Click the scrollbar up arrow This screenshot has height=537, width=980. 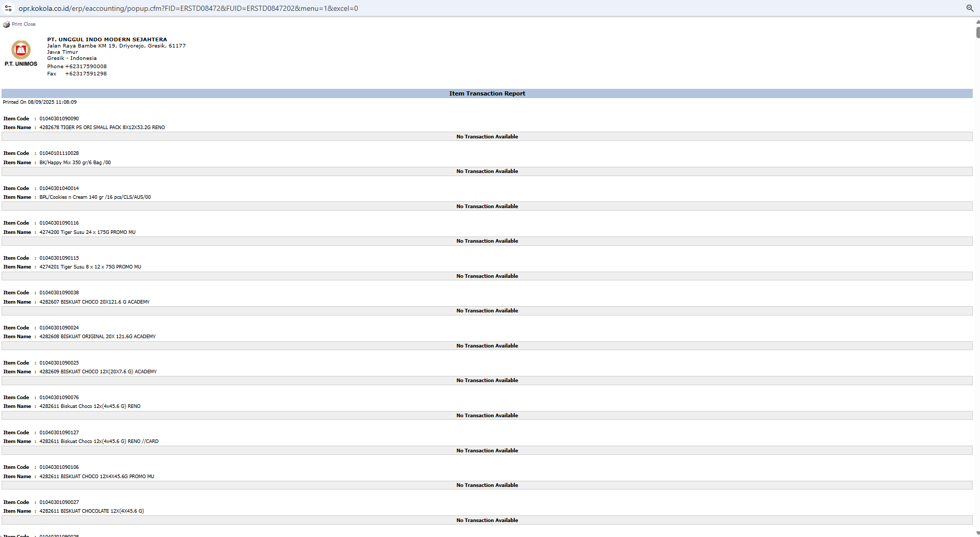pyautogui.click(x=977, y=22)
